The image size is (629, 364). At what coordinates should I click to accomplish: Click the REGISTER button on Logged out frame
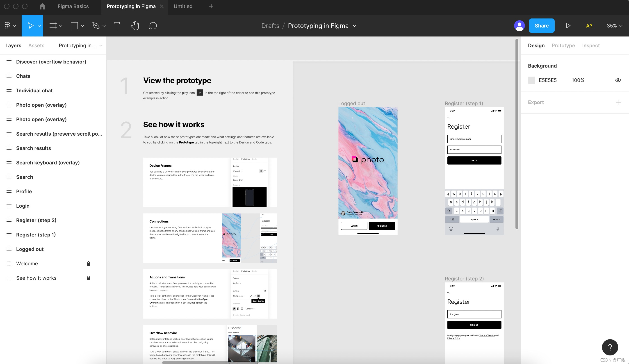[382, 226]
